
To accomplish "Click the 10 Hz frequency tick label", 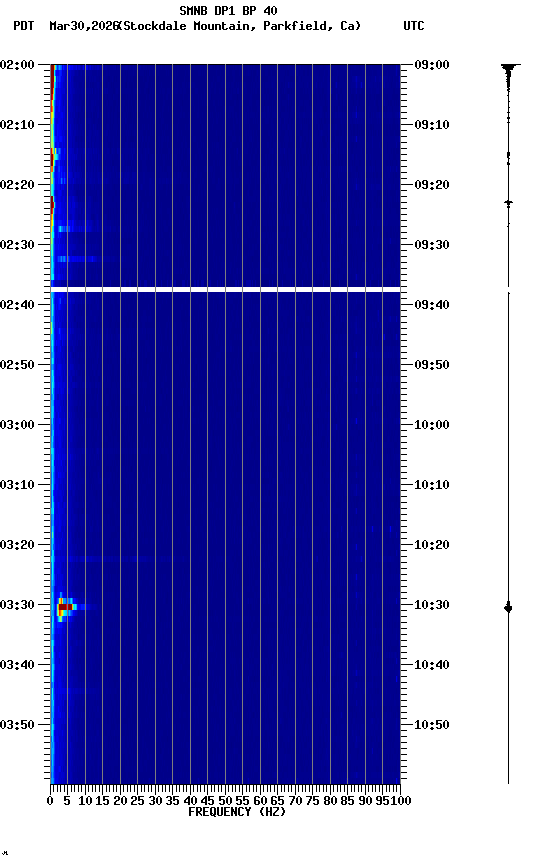I will click(85, 801).
